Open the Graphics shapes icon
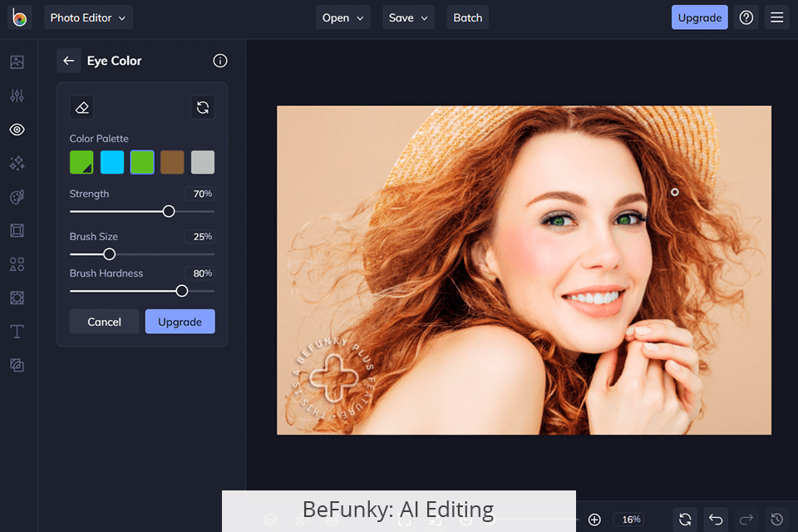This screenshot has height=532, width=798. click(x=17, y=264)
